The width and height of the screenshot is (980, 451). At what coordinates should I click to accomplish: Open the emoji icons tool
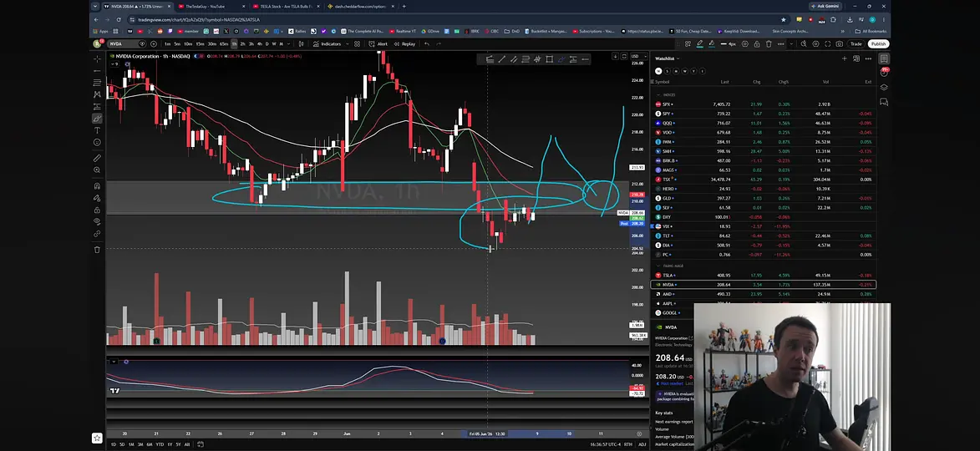tap(97, 142)
